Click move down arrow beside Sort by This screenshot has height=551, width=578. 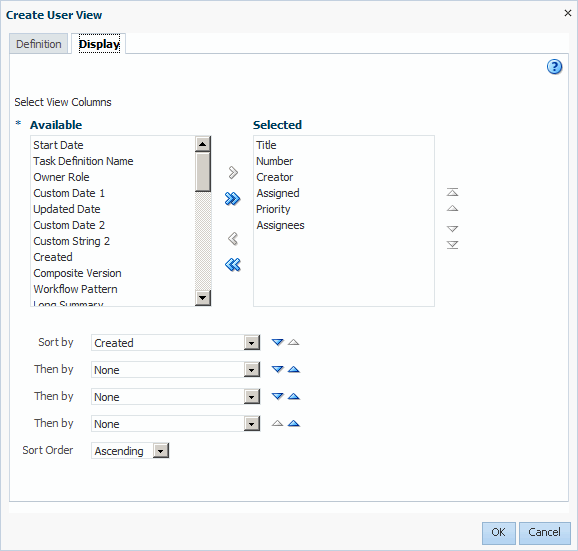pos(277,342)
